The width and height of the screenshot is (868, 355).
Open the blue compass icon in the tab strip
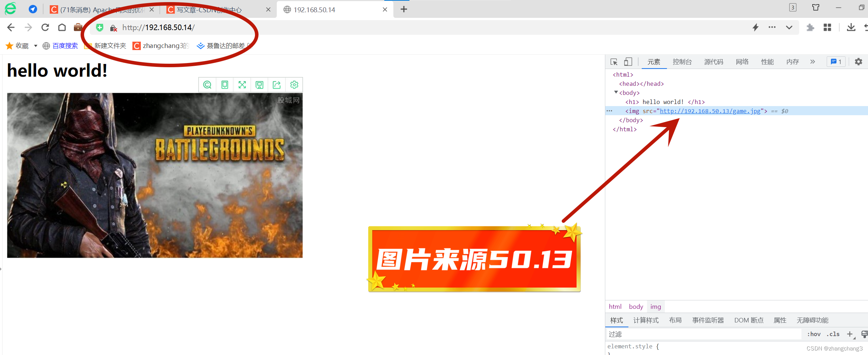click(x=33, y=9)
